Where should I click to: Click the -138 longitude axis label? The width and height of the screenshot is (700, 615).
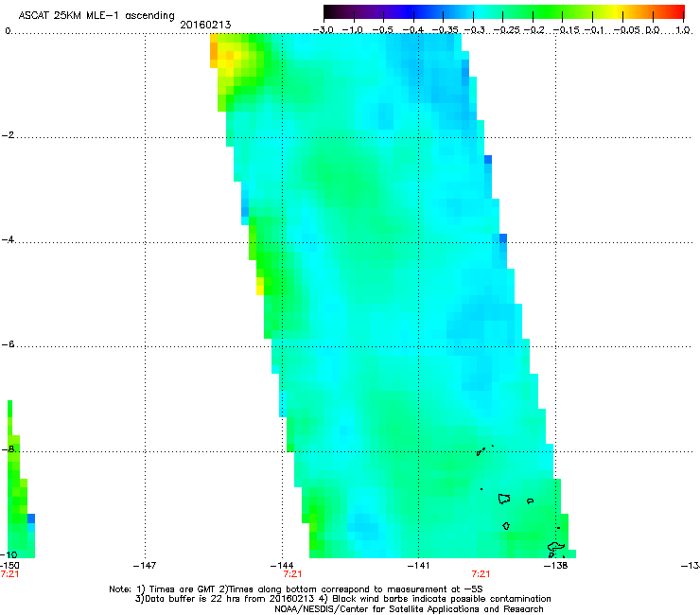(555, 566)
